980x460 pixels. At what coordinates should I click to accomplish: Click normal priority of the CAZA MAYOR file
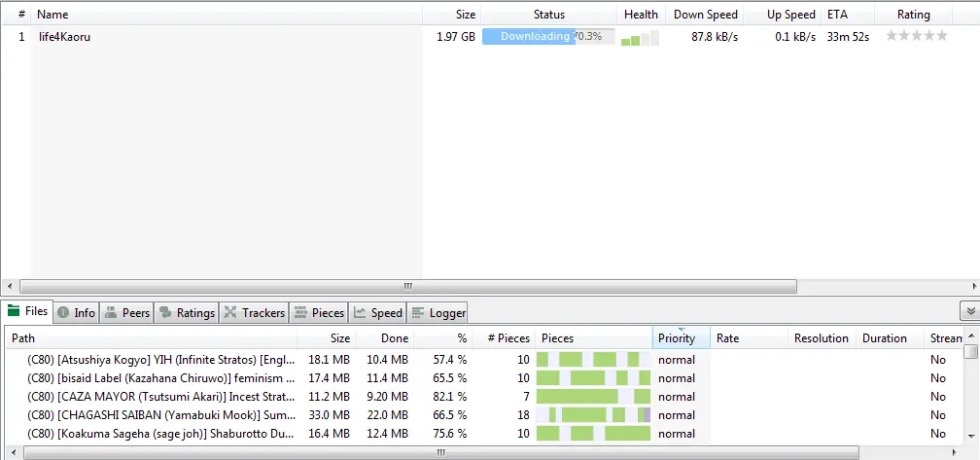point(677,396)
